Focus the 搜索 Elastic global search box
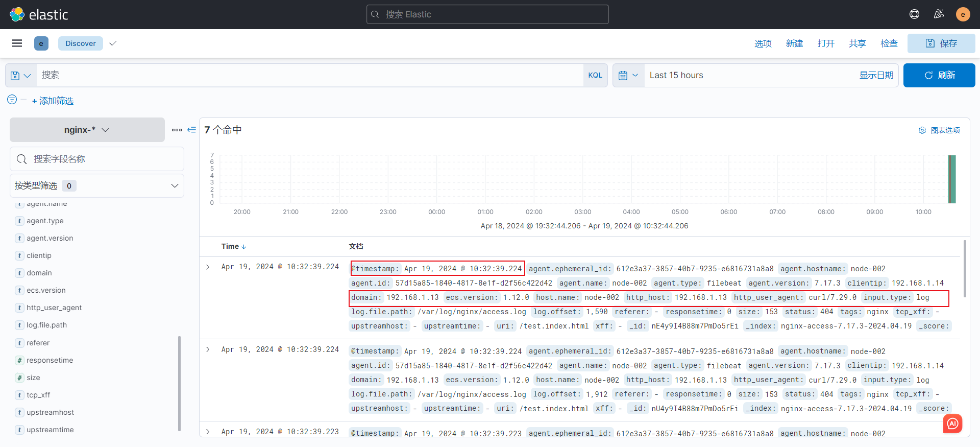Image resolution: width=980 pixels, height=447 pixels. [x=487, y=14]
